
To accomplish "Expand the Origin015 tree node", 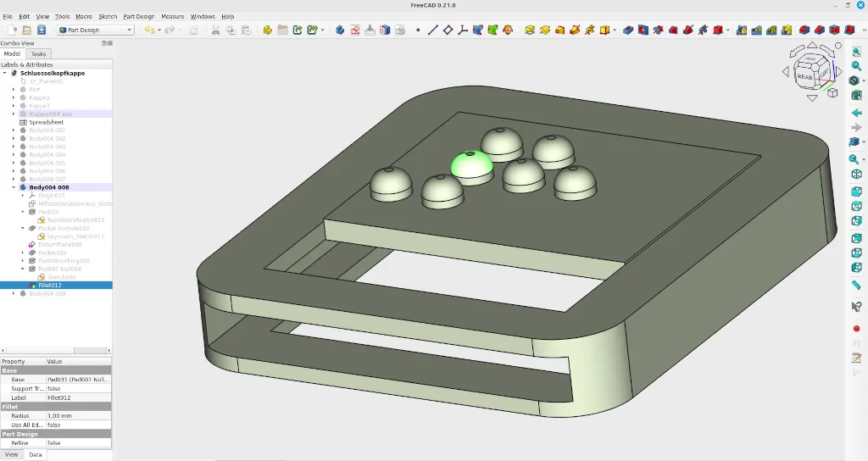I will 23,196.
